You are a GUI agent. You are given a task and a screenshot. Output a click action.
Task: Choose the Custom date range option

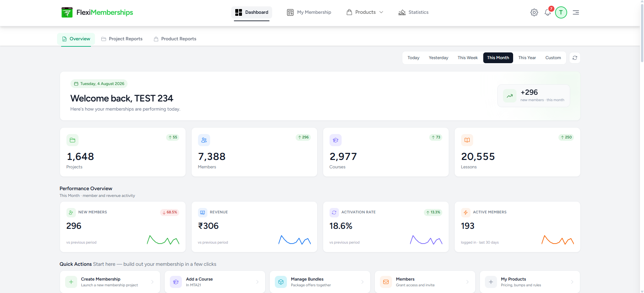(553, 58)
